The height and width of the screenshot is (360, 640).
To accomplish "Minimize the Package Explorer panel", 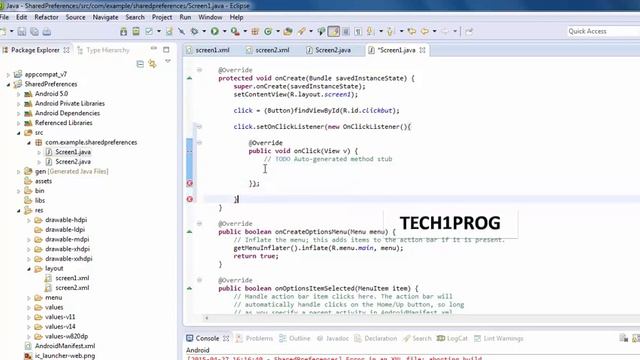I will pos(153,49).
